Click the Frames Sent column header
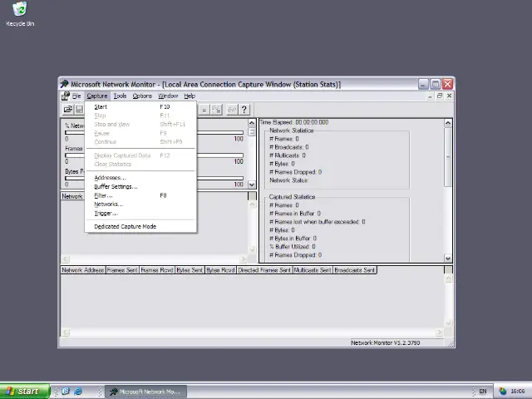This screenshot has height=399, width=532. [122, 270]
